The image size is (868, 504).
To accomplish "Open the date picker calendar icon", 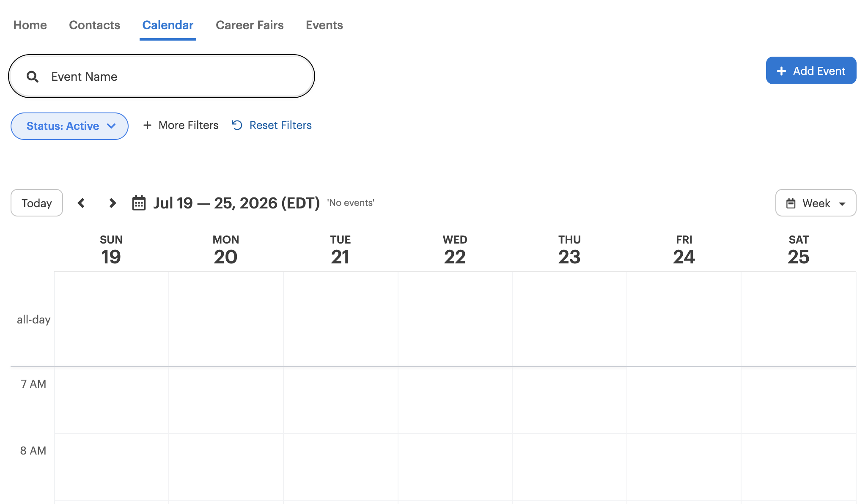I will click(139, 203).
